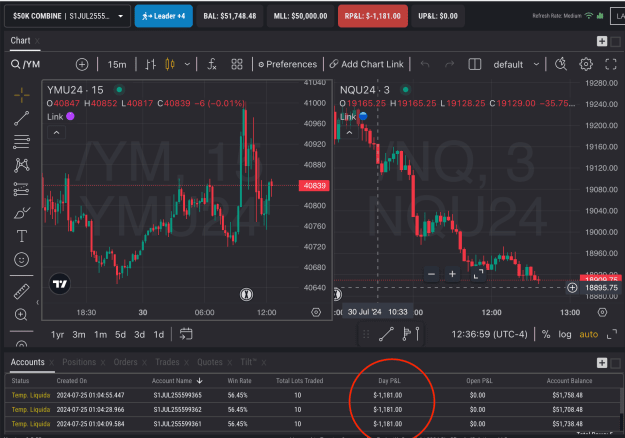Set range to 1d
The width and height of the screenshot is (625, 438).
pyautogui.click(x=159, y=334)
